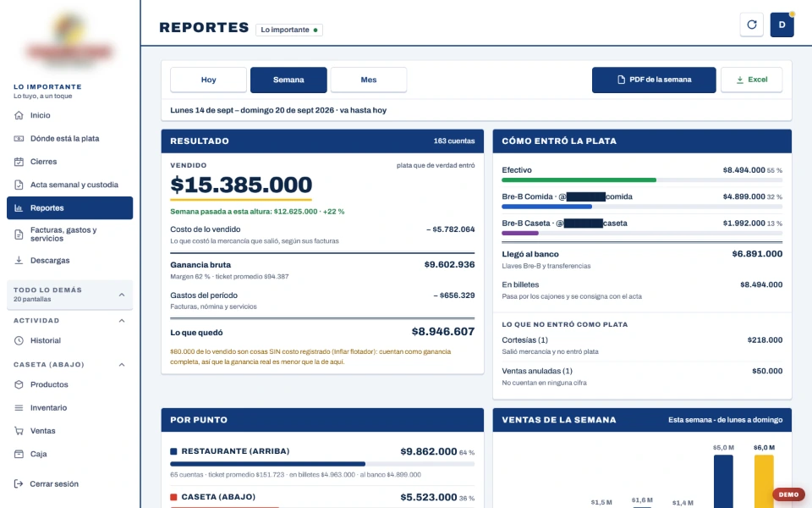This screenshot has height=508, width=812.
Task: Click PDF de la semana button
Action: pyautogui.click(x=654, y=80)
